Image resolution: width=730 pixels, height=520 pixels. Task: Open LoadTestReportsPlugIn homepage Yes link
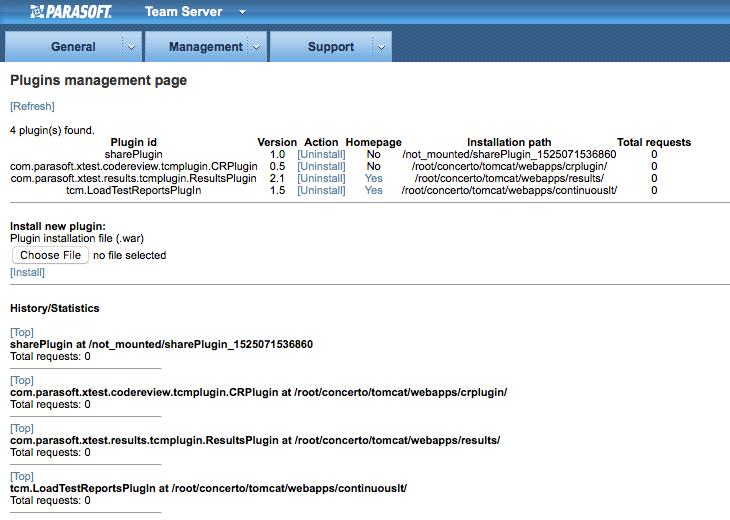point(373,191)
